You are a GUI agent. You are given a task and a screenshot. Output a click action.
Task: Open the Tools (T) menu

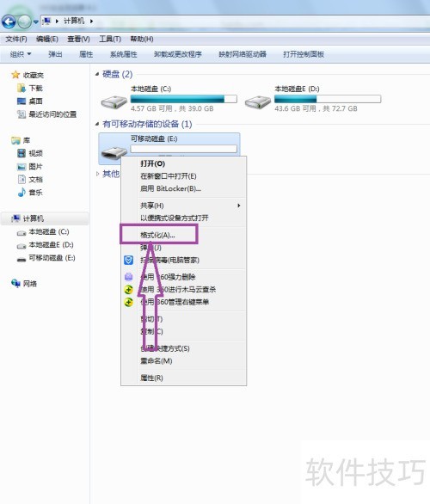point(110,40)
